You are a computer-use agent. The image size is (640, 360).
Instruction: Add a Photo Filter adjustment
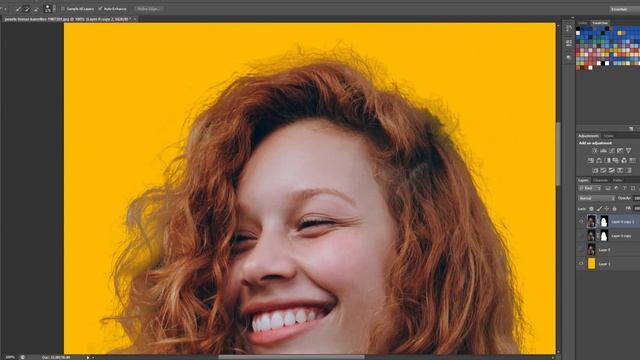coord(616,160)
